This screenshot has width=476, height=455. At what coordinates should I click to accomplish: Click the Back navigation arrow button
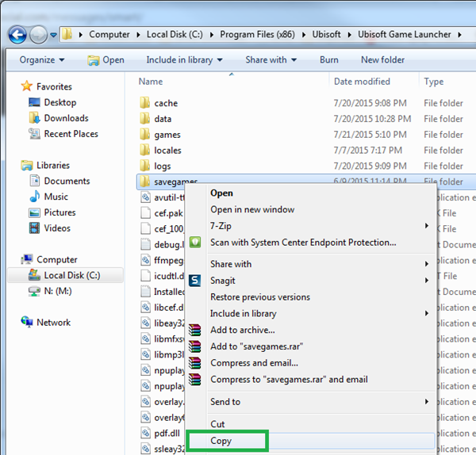tap(17, 35)
